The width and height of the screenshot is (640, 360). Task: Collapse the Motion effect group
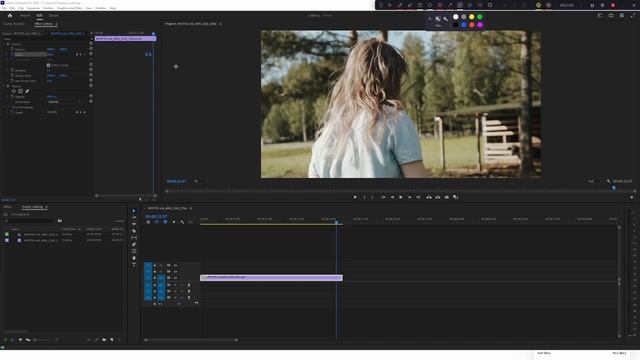pos(4,44)
